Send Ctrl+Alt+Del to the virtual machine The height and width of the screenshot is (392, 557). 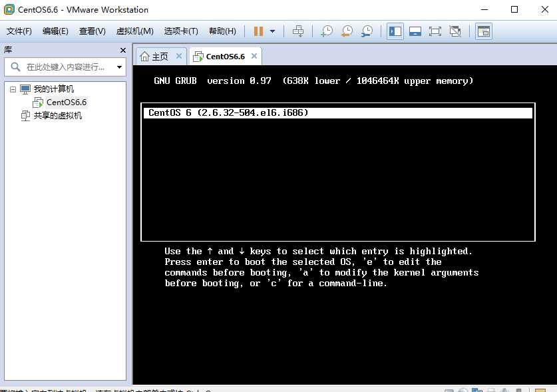[x=297, y=31]
